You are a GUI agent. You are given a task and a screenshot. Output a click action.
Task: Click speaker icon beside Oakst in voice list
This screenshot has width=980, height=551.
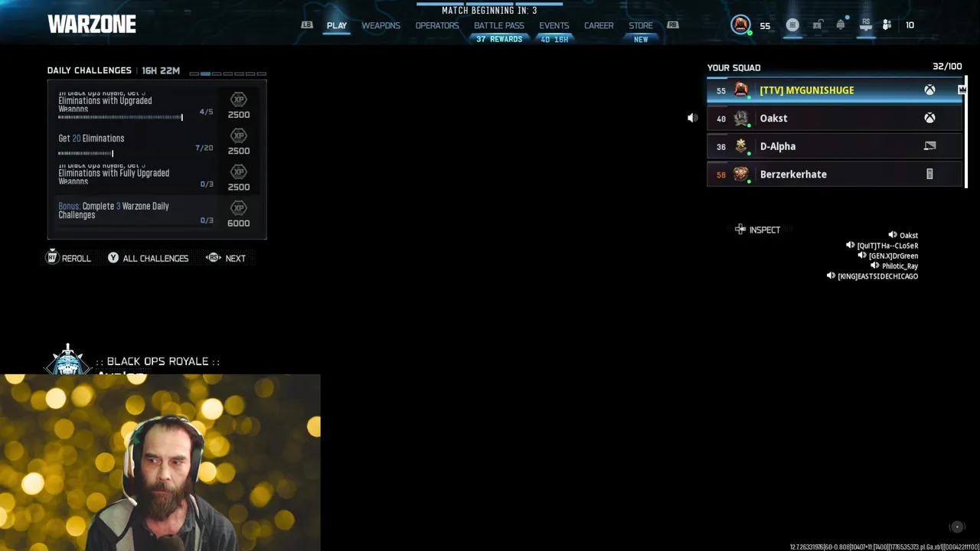click(892, 236)
